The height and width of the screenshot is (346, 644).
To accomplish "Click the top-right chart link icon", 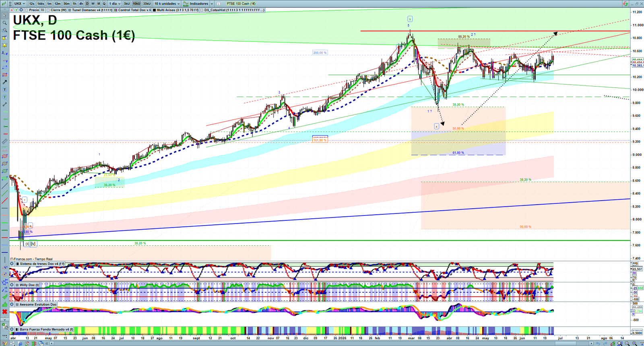I will [625, 4].
